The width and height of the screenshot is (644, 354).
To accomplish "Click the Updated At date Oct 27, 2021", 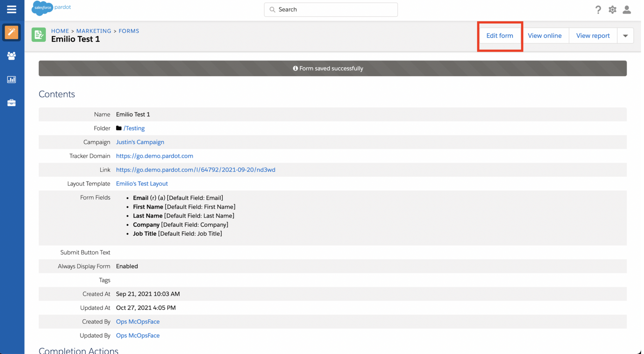I will click(146, 308).
